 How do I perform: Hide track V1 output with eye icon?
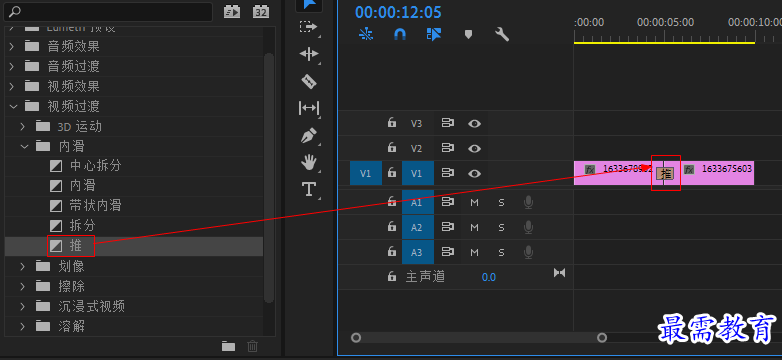pyautogui.click(x=474, y=174)
